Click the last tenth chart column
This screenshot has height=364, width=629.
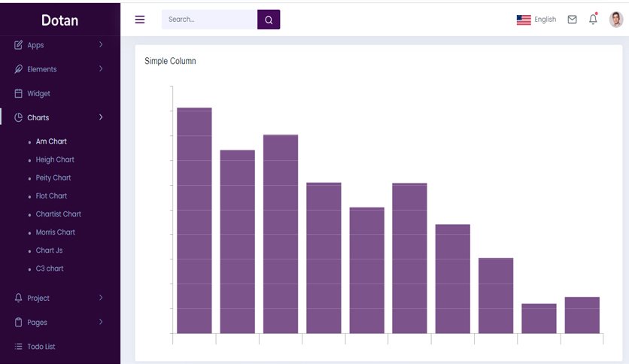[582, 315]
